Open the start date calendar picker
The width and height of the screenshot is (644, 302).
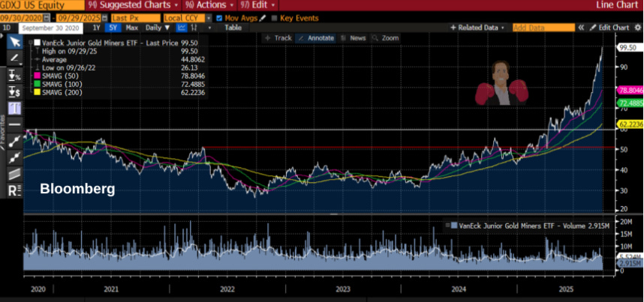click(47, 18)
